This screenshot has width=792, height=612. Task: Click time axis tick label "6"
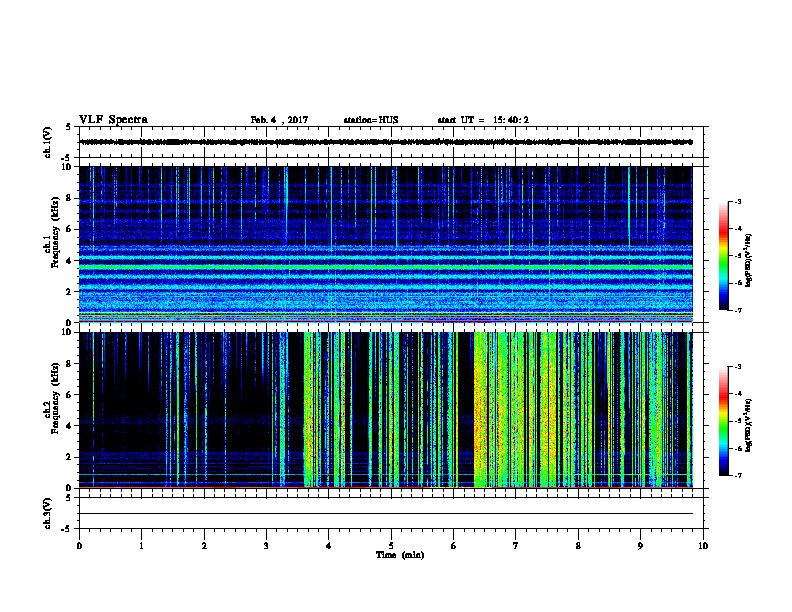(x=454, y=546)
